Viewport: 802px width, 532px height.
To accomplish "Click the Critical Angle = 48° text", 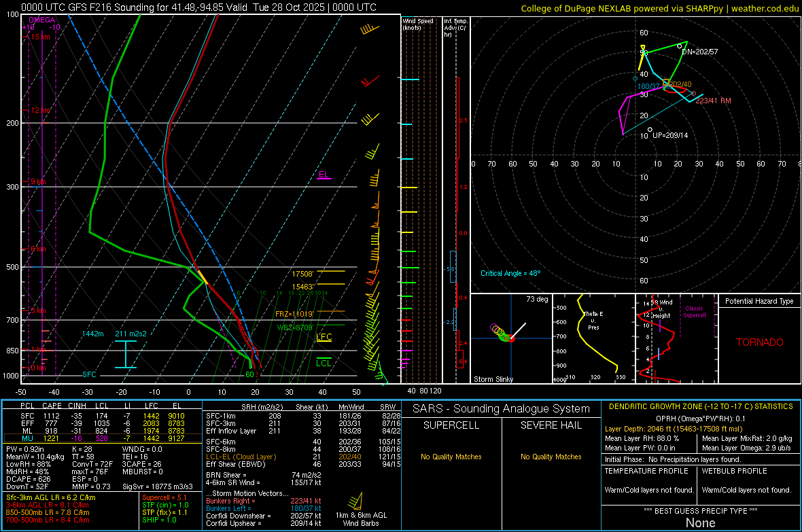I will [510, 273].
